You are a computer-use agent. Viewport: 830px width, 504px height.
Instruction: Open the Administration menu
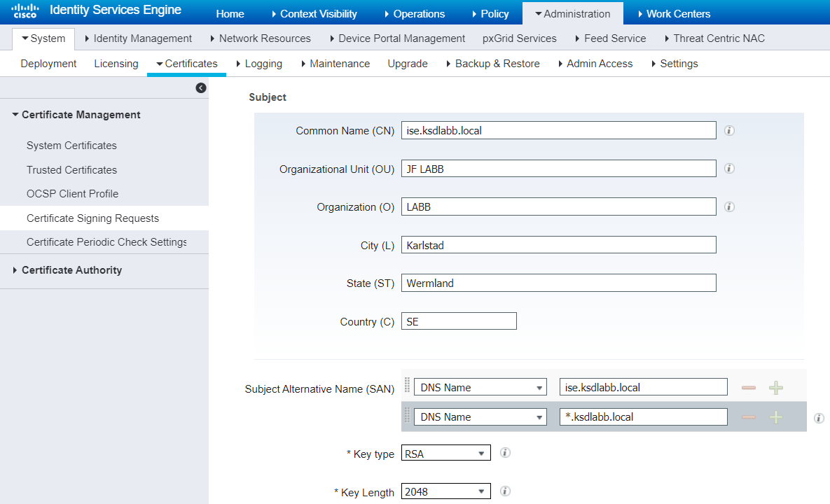[x=573, y=14]
